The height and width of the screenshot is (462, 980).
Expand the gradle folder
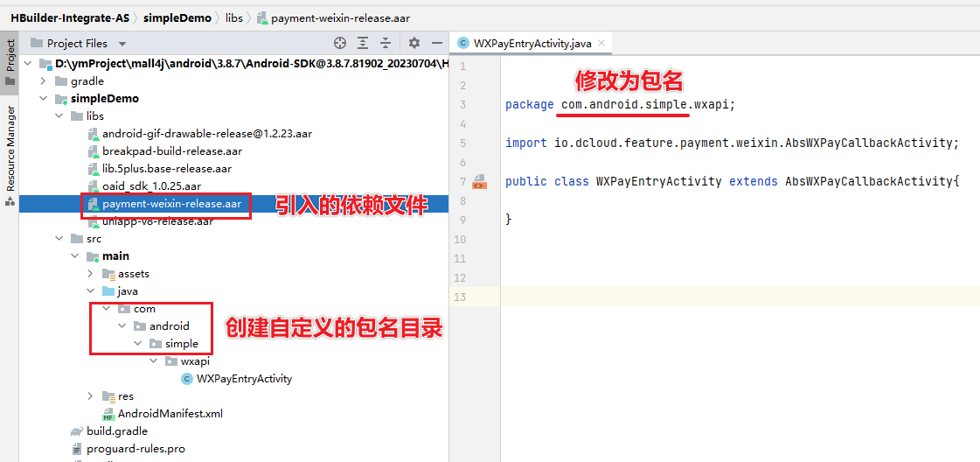(x=42, y=81)
